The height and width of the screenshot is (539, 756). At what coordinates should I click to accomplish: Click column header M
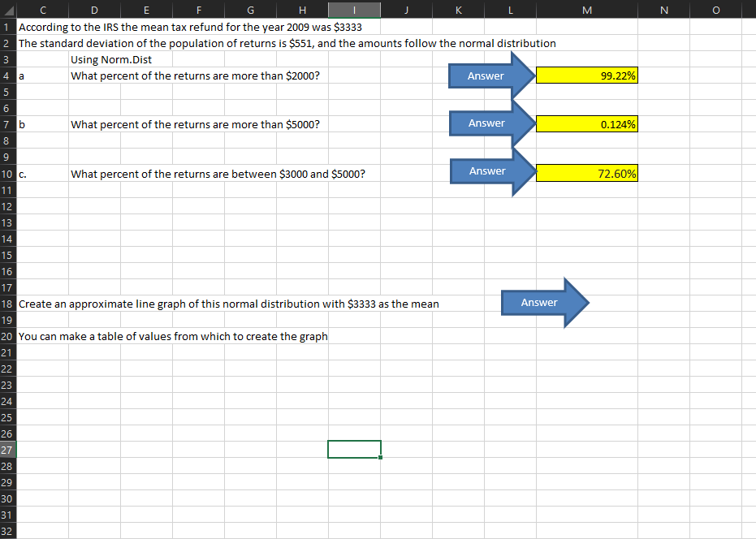[x=586, y=10]
